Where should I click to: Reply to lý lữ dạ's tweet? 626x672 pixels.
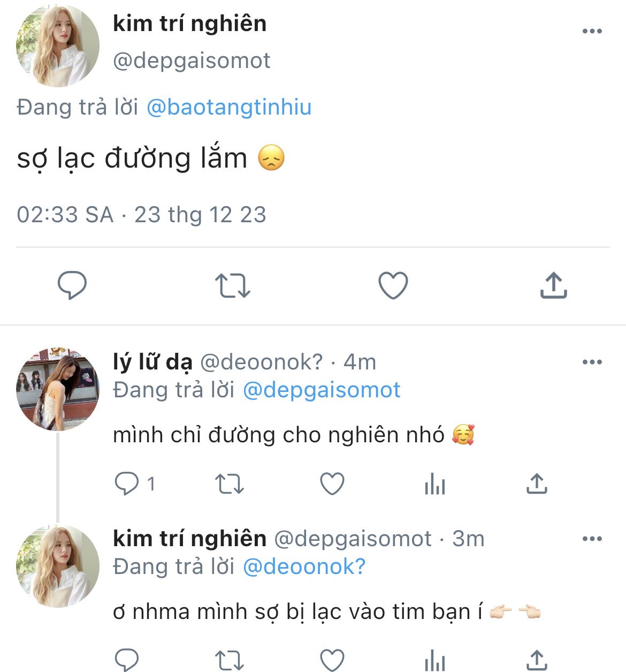coord(127,484)
